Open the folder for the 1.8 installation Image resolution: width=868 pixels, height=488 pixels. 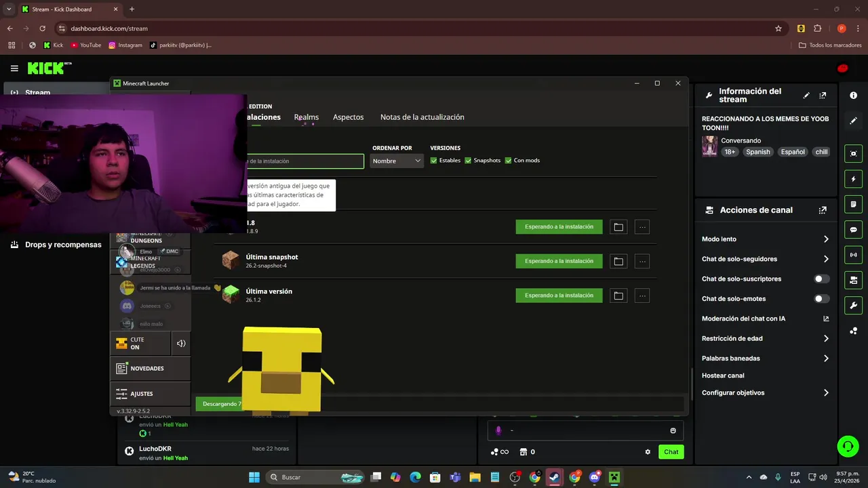click(x=618, y=227)
